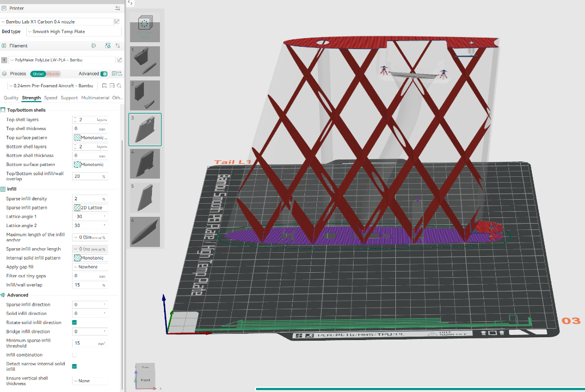585x392 pixels.
Task: Enable Infill combination checkbox
Action: (x=74, y=354)
